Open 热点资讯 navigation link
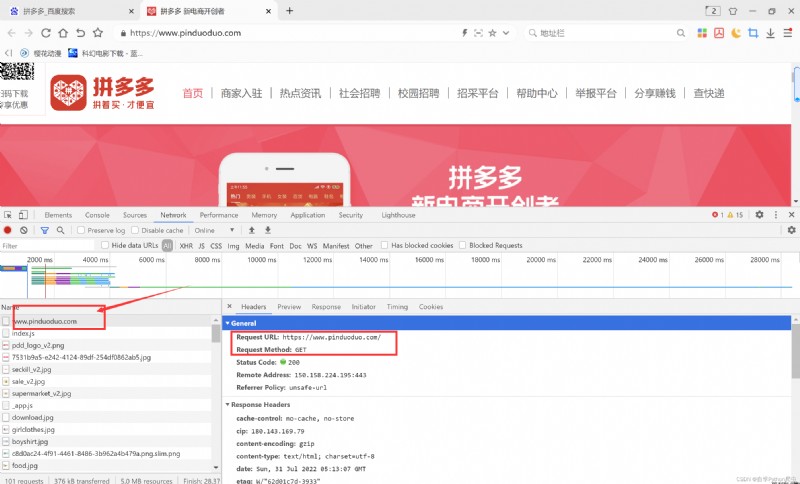This screenshot has height=484, width=800. coord(300,93)
